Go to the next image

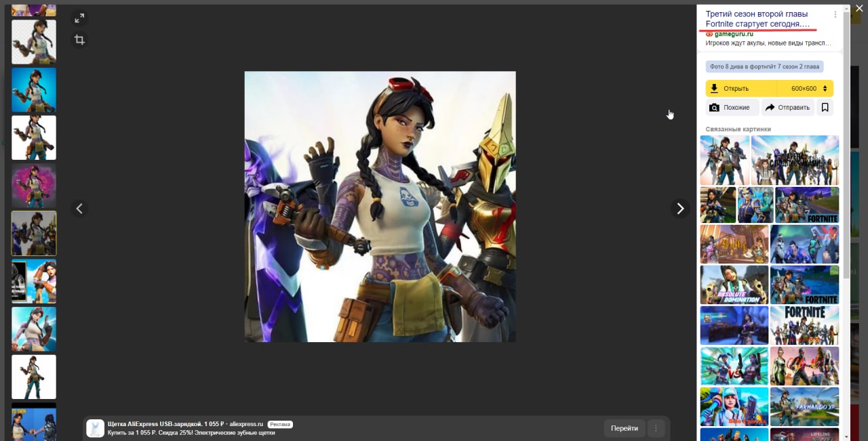(x=680, y=209)
